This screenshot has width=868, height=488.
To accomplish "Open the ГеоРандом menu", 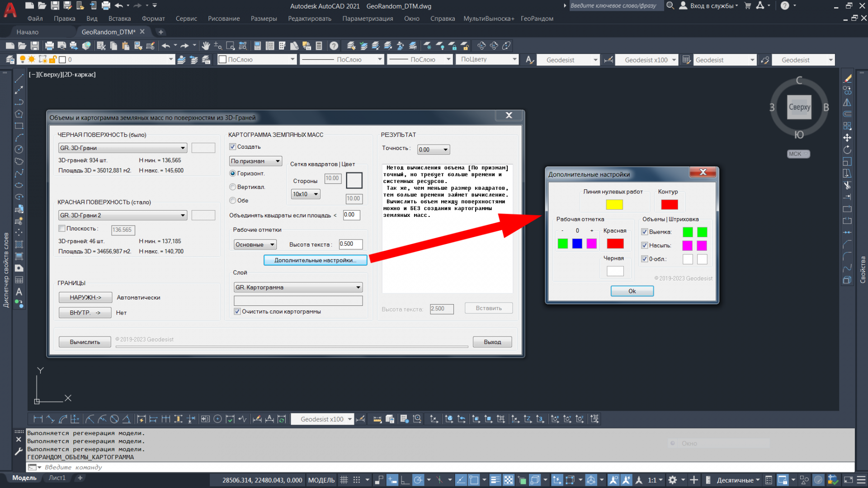I will (x=537, y=19).
